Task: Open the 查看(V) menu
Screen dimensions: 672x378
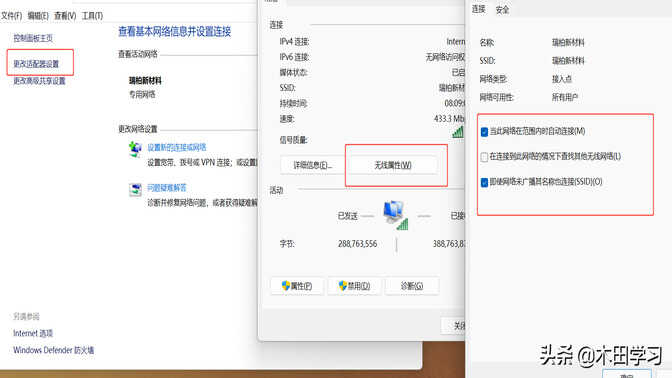Action: 65,16
